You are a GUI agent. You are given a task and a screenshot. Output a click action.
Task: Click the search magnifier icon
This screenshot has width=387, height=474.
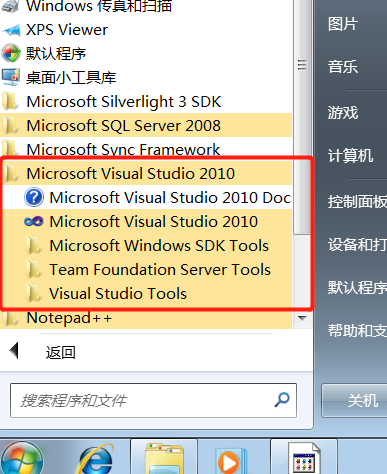(282, 399)
